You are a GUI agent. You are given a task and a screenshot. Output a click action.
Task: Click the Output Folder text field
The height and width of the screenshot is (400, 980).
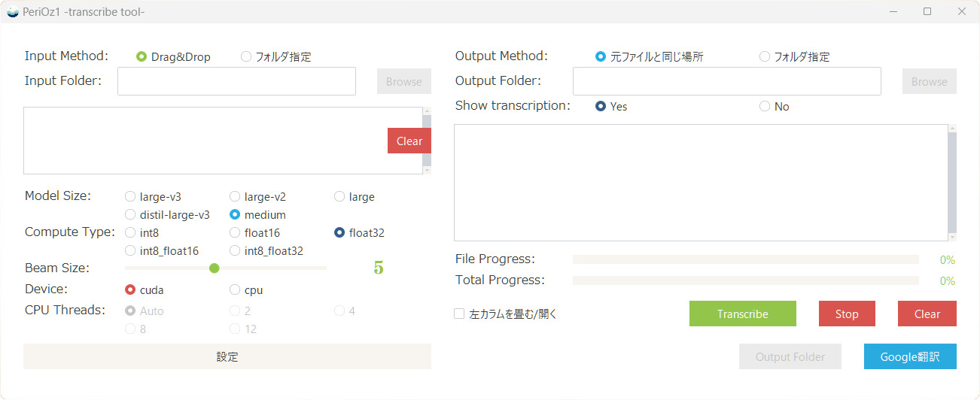point(726,81)
